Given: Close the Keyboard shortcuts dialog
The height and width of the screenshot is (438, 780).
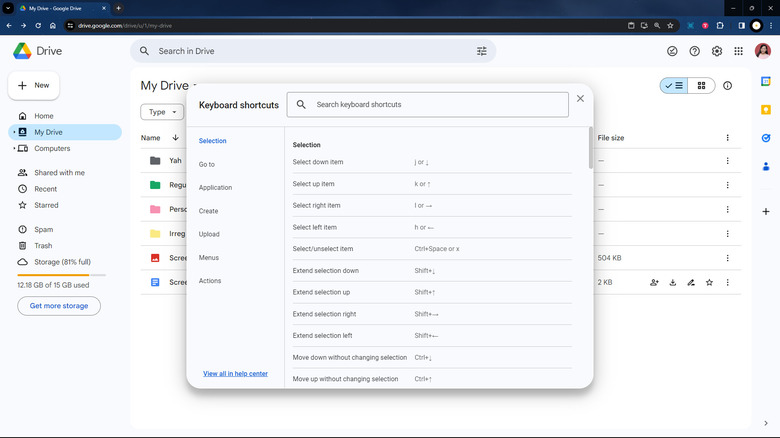Looking at the screenshot, I should click(580, 99).
